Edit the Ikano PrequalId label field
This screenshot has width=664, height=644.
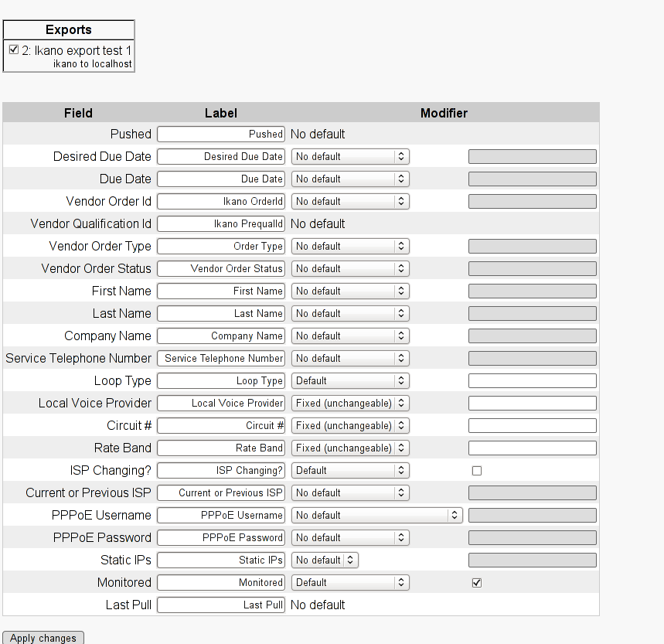coord(221,224)
